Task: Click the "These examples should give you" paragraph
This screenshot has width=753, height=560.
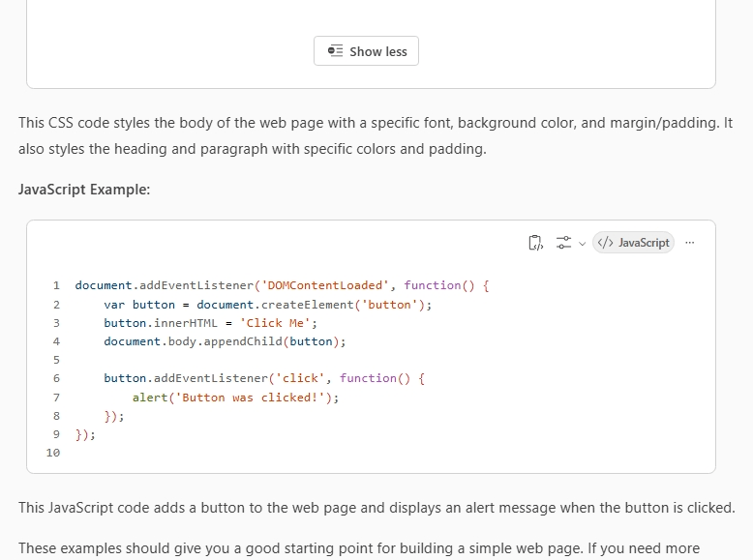Action: (358, 548)
